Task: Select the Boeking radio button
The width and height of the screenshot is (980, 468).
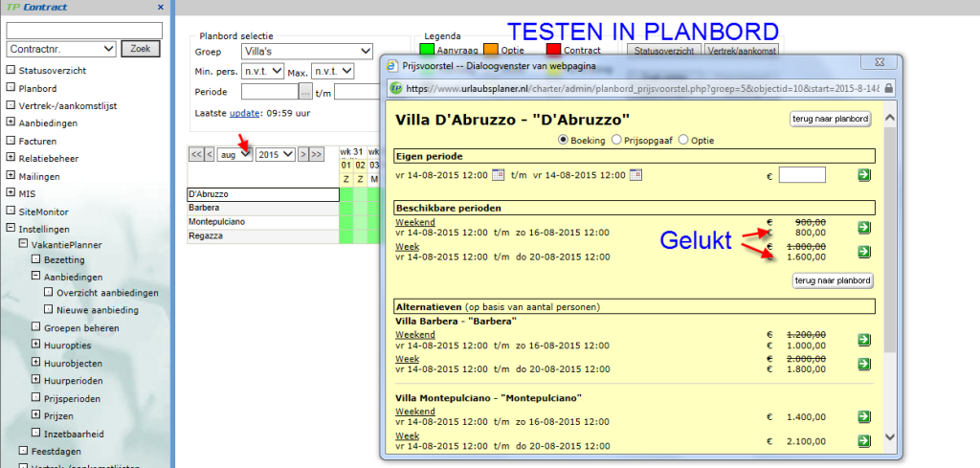Action: tap(562, 140)
